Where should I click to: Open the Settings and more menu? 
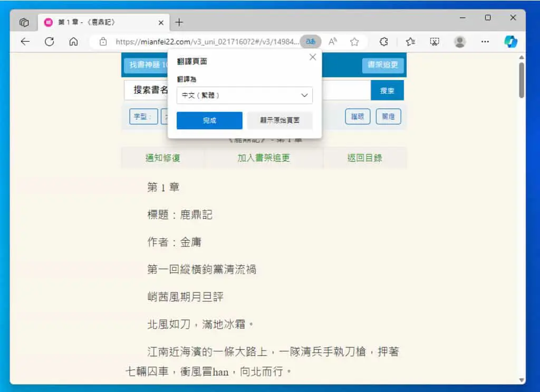coord(485,42)
